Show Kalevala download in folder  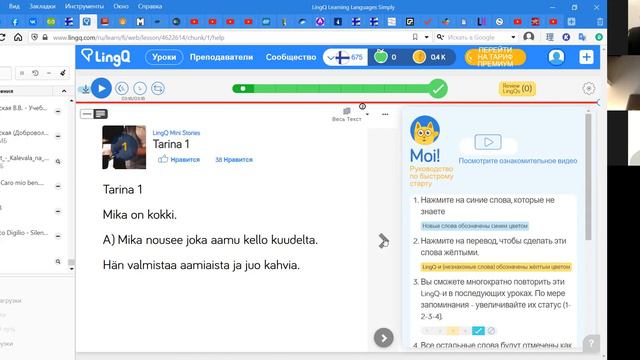click(x=58, y=162)
